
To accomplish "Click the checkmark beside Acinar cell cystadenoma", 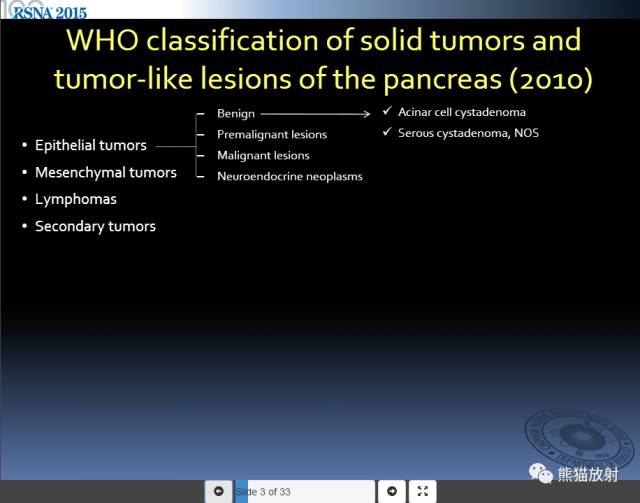I will (x=387, y=111).
